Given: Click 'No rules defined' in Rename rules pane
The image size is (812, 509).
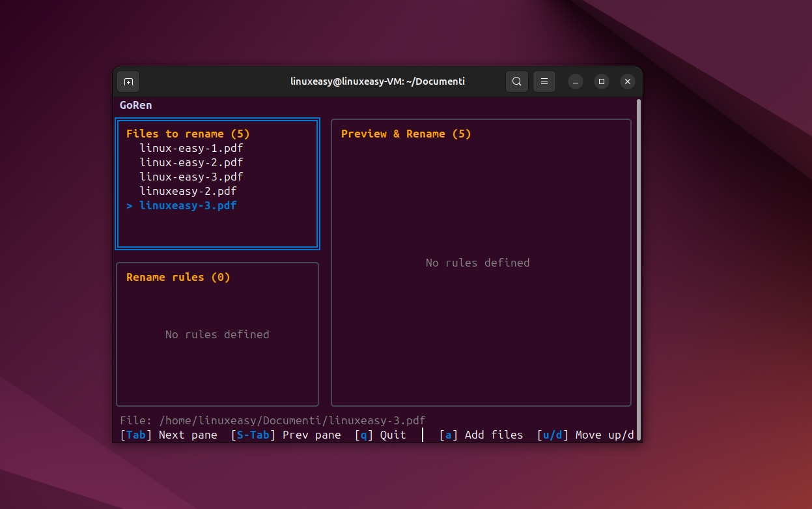Looking at the screenshot, I should (217, 334).
